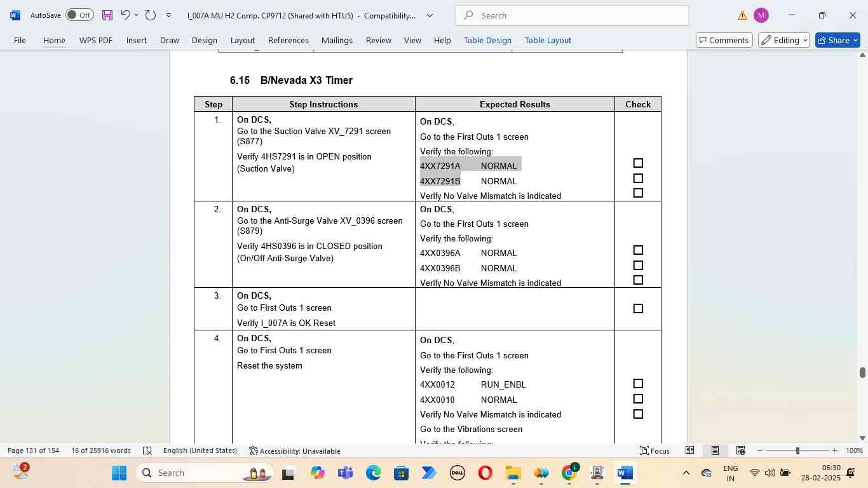Click the zoom out minus icon
This screenshot has height=488, width=868.
point(760,451)
